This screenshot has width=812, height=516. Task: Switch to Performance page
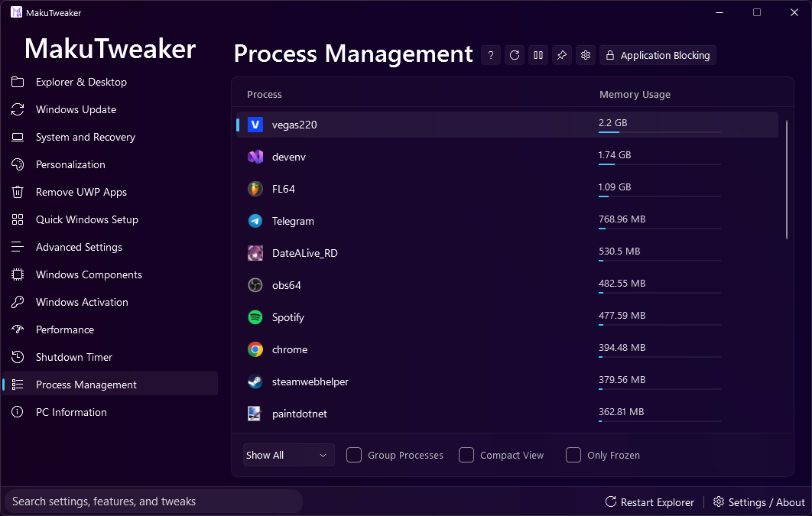pos(110,329)
